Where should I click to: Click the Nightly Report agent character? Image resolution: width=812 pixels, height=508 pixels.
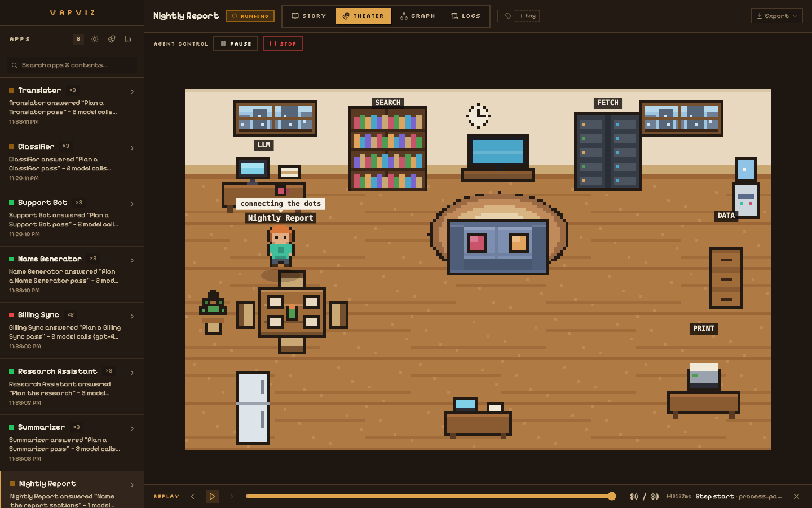(x=280, y=246)
